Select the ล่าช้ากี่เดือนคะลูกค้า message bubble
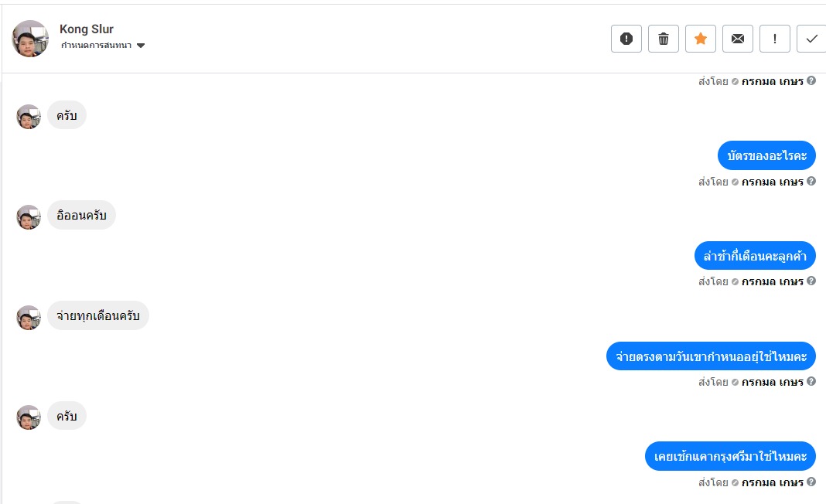 755,256
